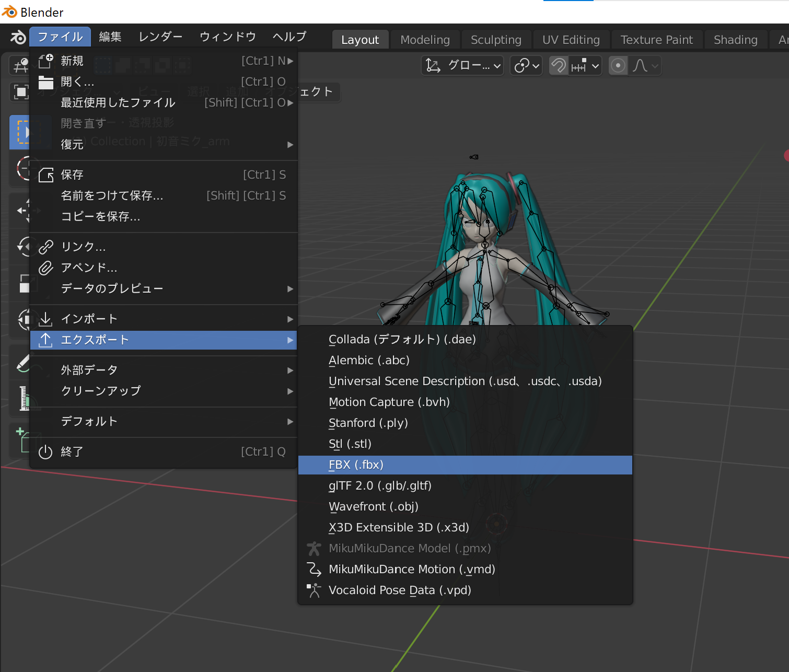Expand the 復元 submenu
This screenshot has width=789, height=672.
tap(164, 144)
